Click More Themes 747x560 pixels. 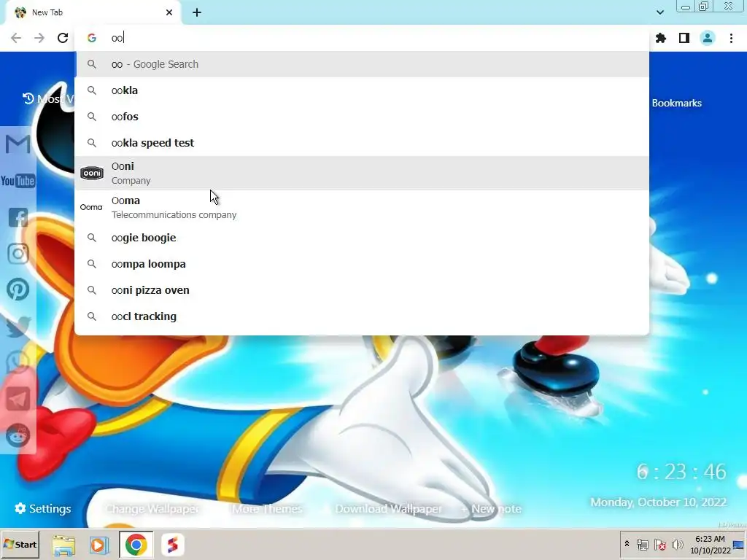click(x=267, y=509)
